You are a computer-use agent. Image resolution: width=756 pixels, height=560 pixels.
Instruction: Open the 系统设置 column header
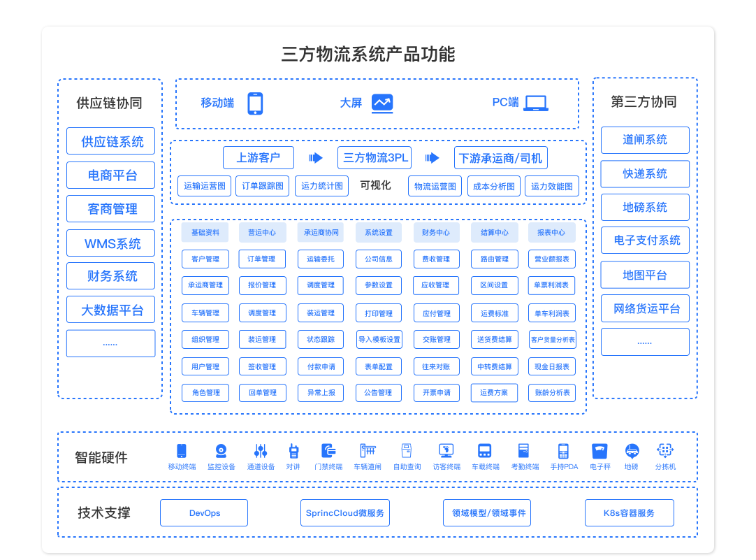coord(379,233)
